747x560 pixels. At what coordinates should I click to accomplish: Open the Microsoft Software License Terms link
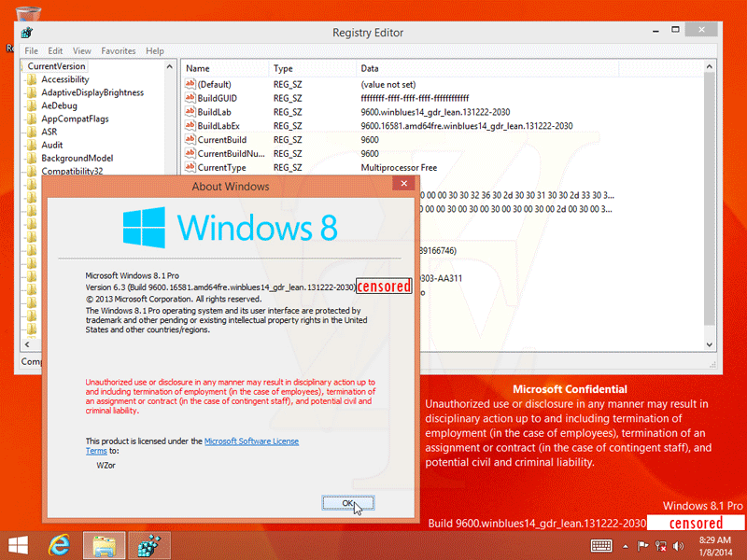point(251,441)
